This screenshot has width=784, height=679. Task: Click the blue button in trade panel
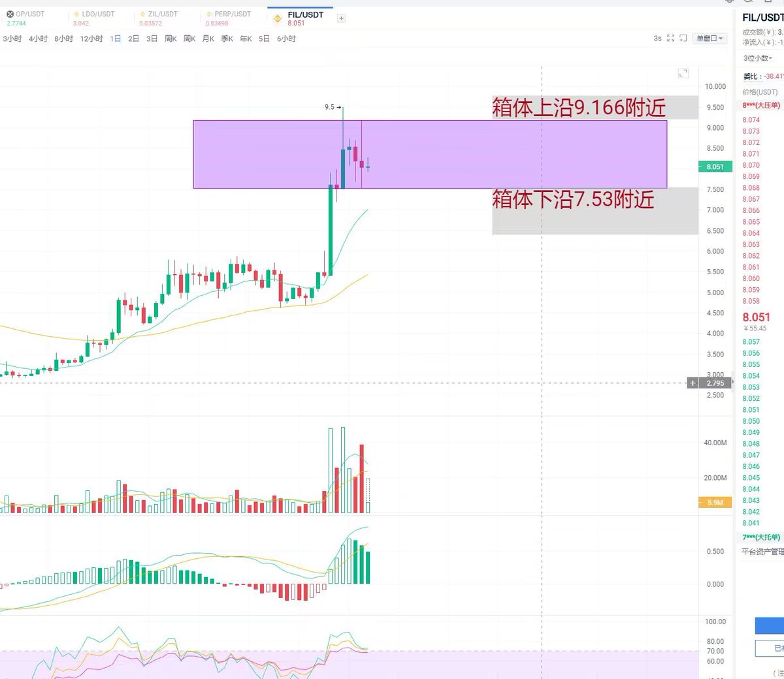pyautogui.click(x=770, y=625)
